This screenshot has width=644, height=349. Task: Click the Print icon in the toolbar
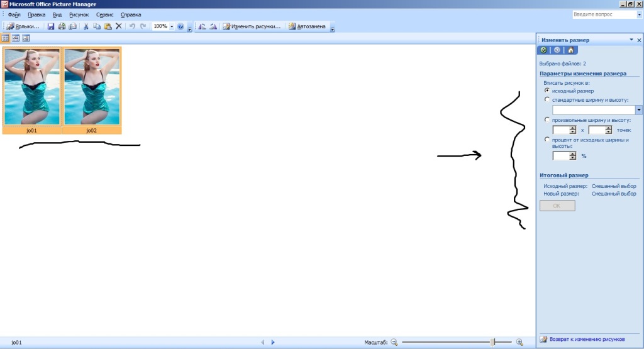62,26
